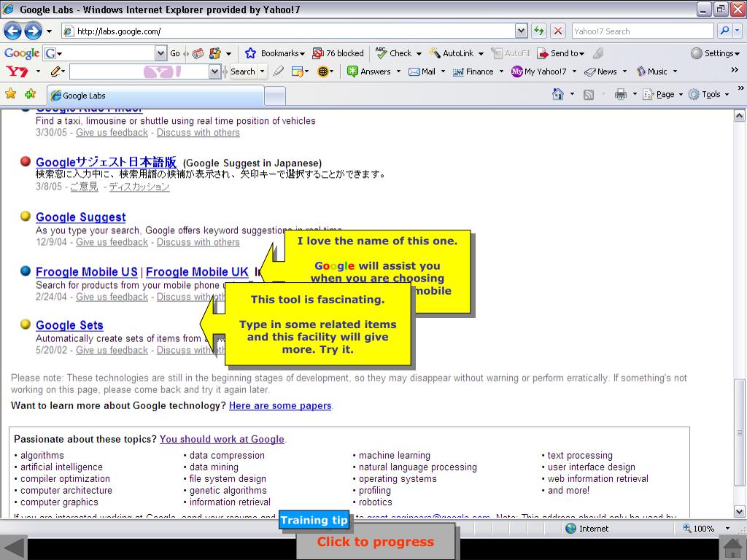The width and height of the screenshot is (747, 560).
Task: Click the AutoLink wand button
Action: (451, 52)
